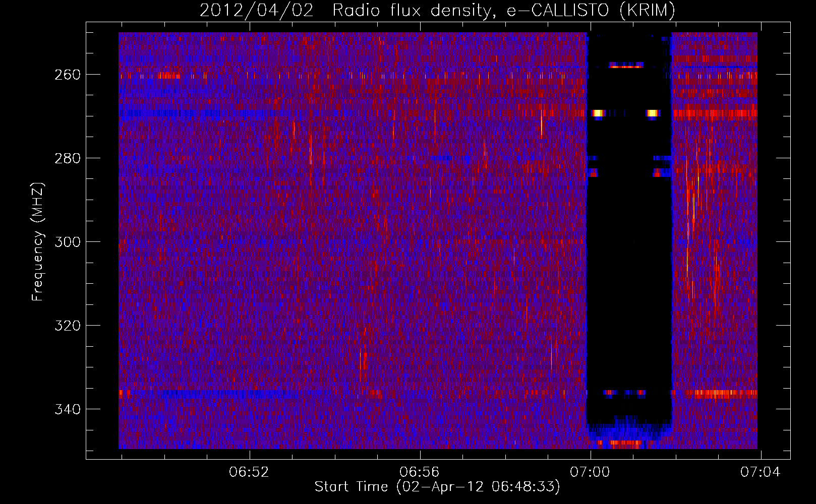Select the 320 frequency tick label
816x504 pixels.
[68, 326]
